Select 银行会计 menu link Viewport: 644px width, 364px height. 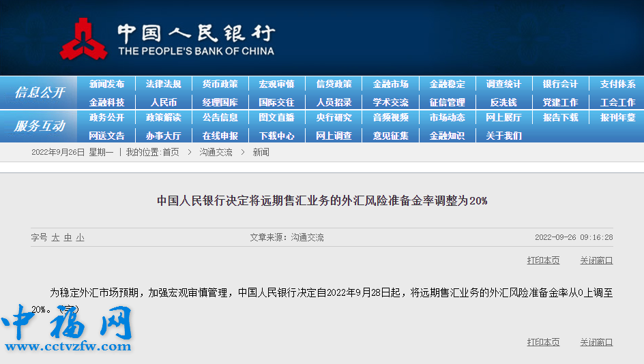(561, 84)
